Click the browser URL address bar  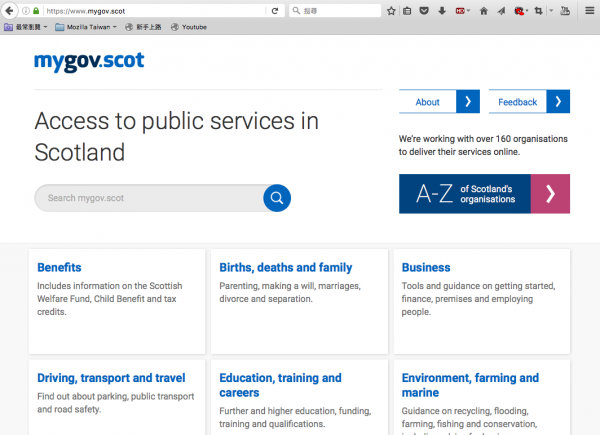pyautogui.click(x=155, y=11)
